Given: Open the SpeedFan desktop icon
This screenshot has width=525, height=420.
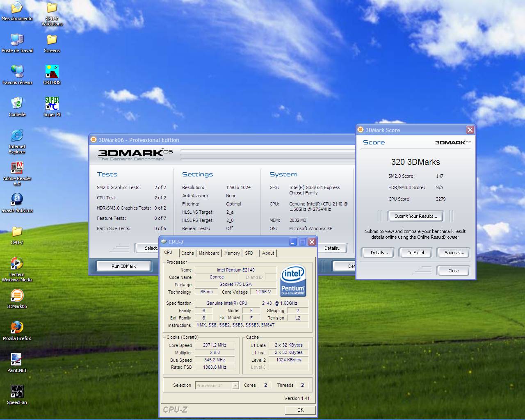Looking at the screenshot, I should [17, 392].
